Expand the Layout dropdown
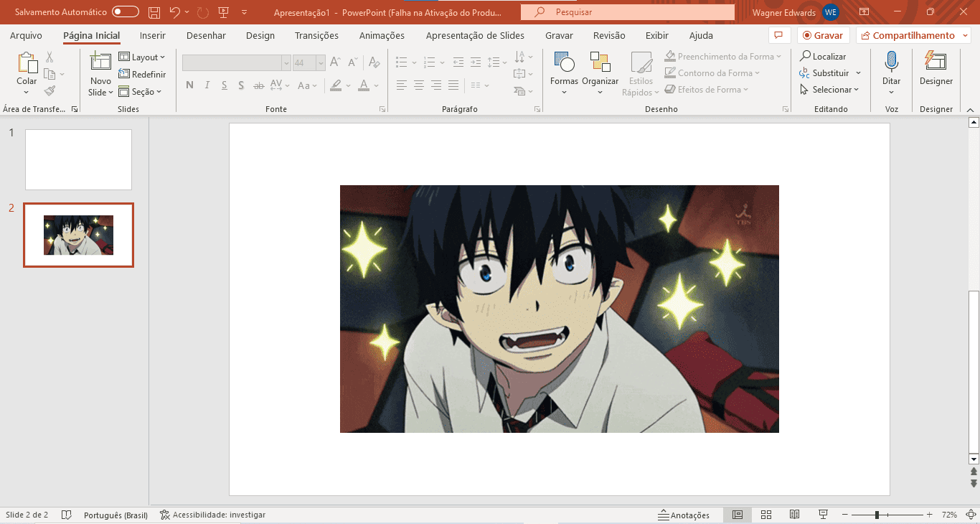Screen dimensions: 980x524 pos(142,57)
